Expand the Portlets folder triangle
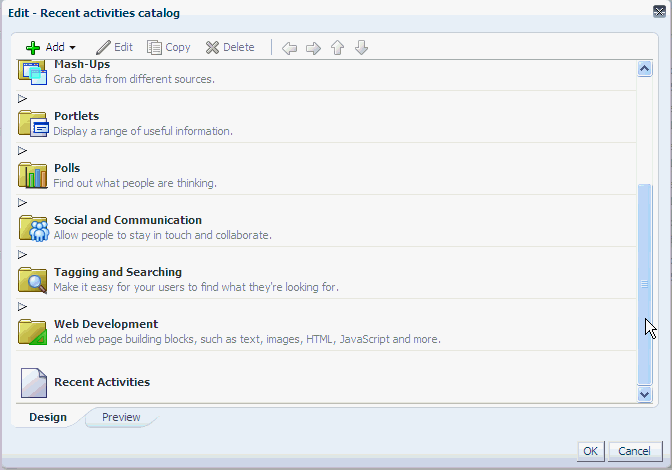 click(22, 99)
